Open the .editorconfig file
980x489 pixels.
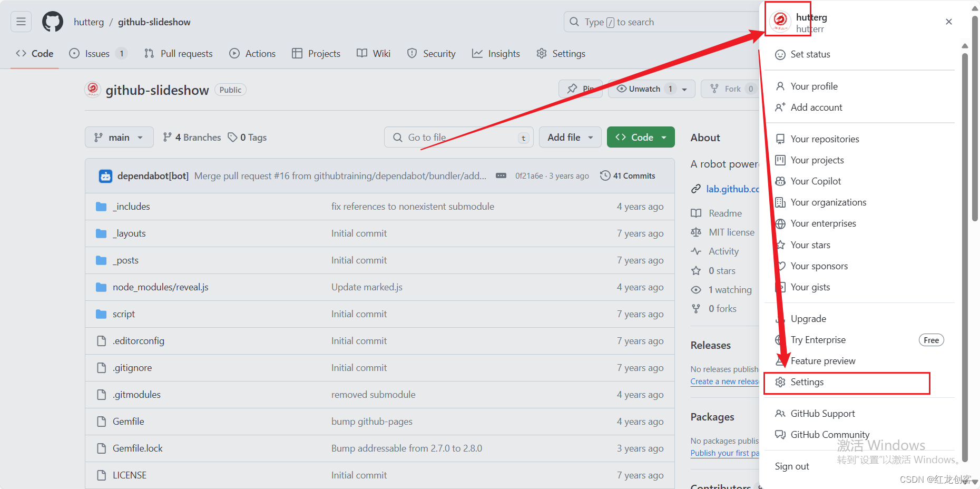[139, 341]
